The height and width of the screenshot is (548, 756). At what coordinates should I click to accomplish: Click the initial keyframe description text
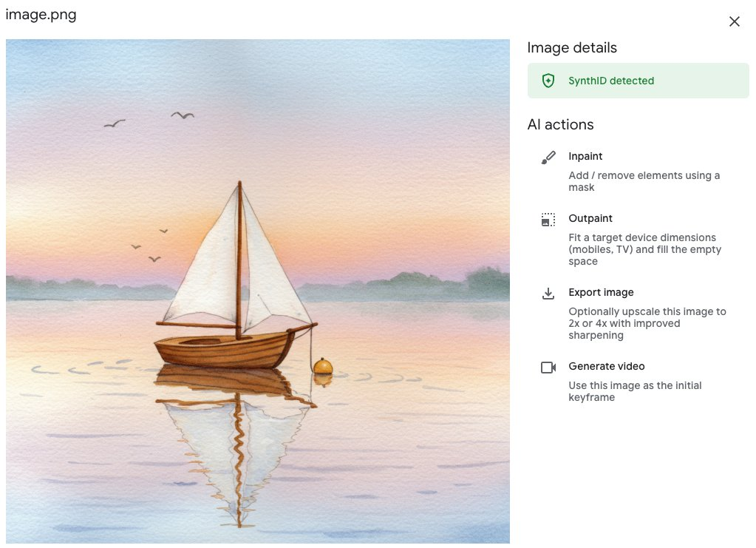[634, 391]
